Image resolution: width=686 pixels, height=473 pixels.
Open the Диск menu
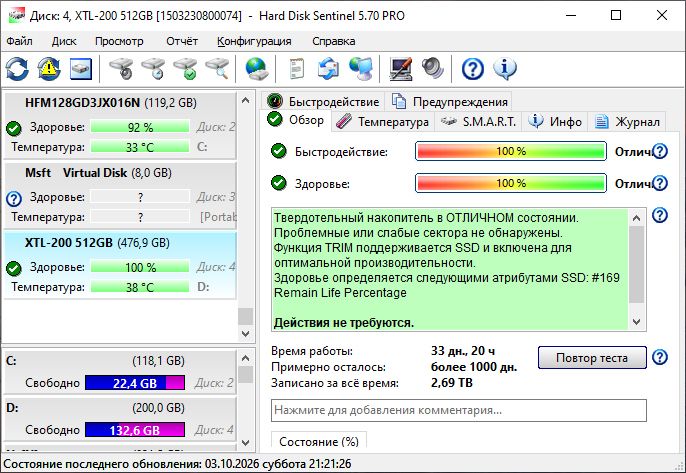click(x=64, y=41)
